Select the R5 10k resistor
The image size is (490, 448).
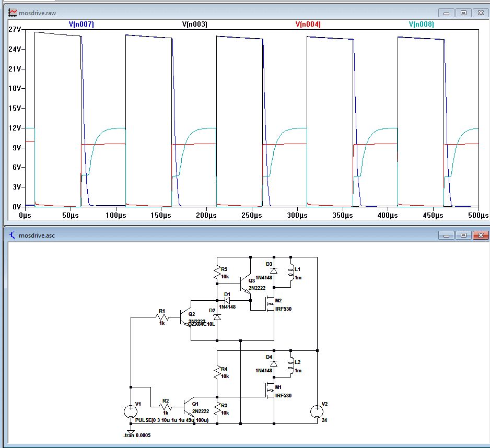(217, 273)
